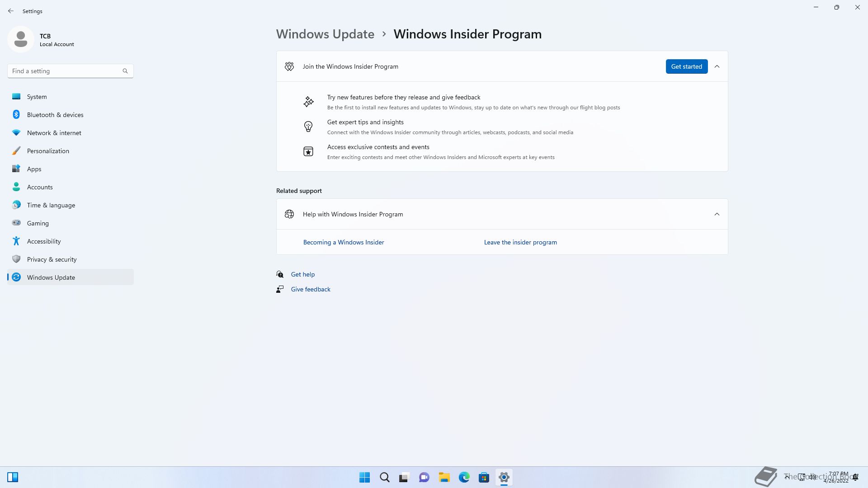Click the Settings gear on the taskbar

point(504,477)
